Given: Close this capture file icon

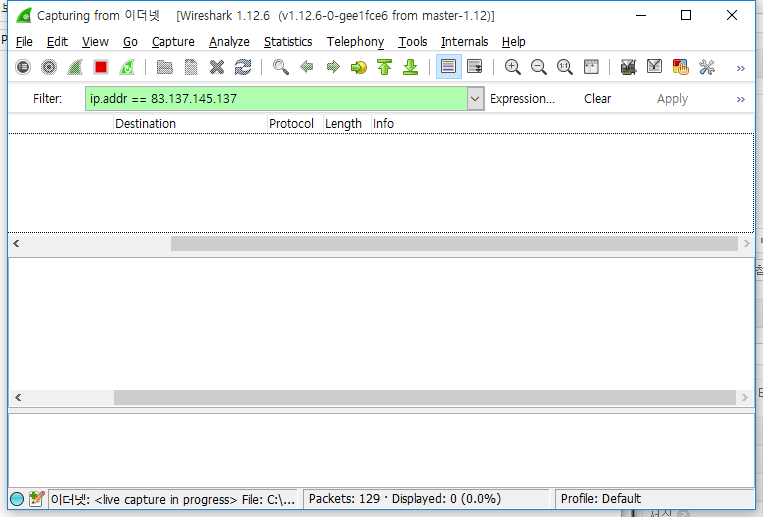Looking at the screenshot, I should (x=217, y=67).
